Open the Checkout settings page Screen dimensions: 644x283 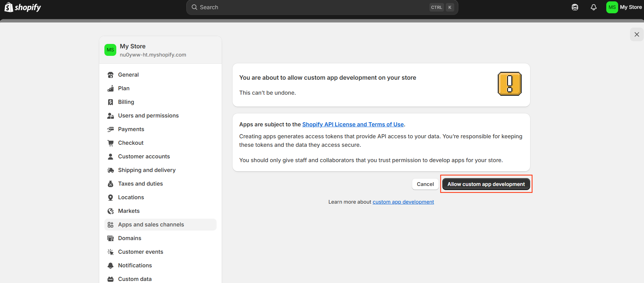(x=160, y=143)
